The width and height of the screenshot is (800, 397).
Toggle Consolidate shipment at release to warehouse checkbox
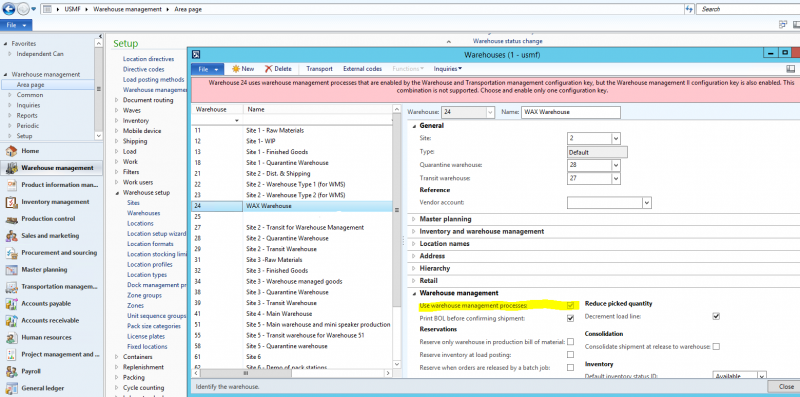point(716,346)
